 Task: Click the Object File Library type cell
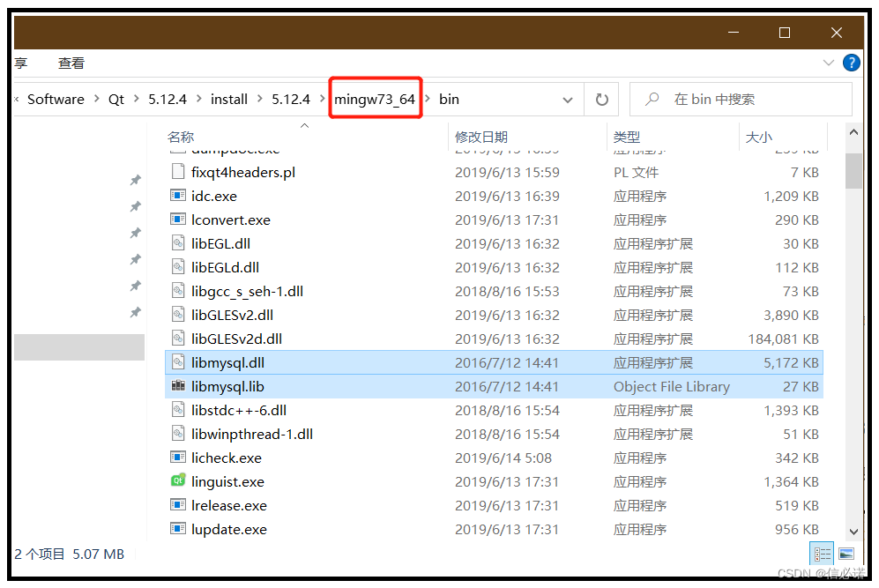coord(672,387)
